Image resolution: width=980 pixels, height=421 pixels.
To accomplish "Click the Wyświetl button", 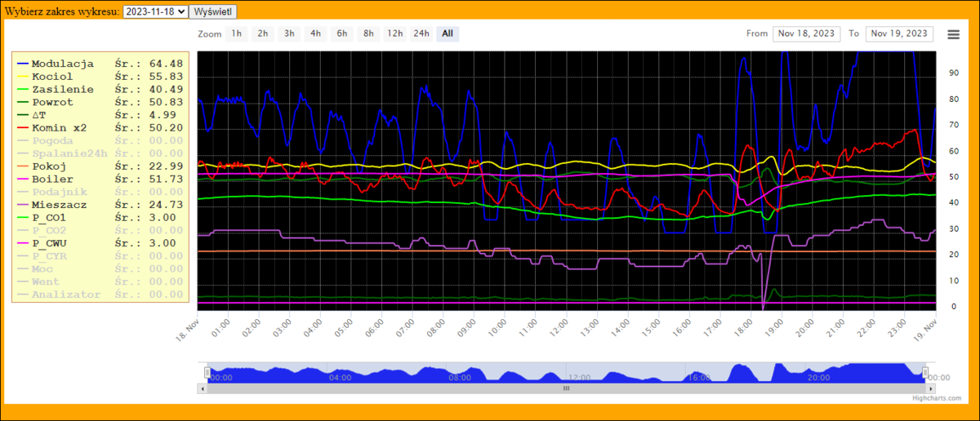I will coord(213,12).
